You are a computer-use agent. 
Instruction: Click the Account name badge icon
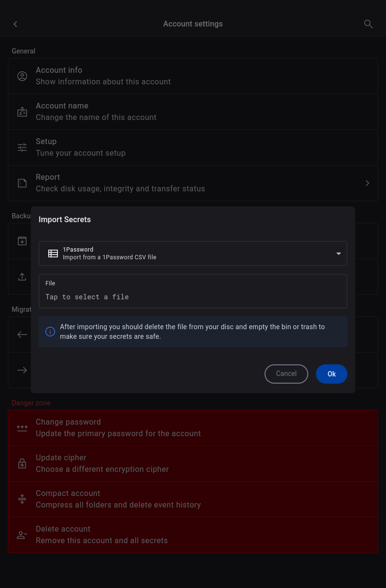click(x=22, y=112)
